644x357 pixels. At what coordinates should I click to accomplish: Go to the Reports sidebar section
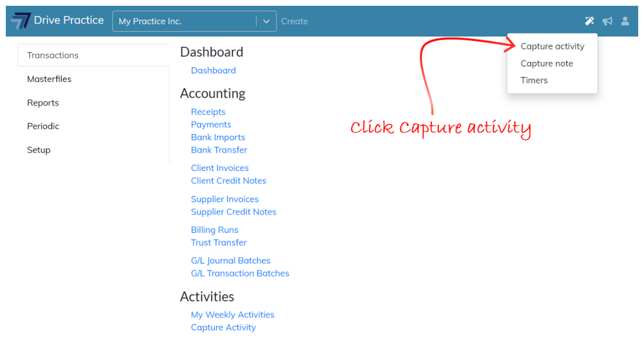click(x=43, y=102)
